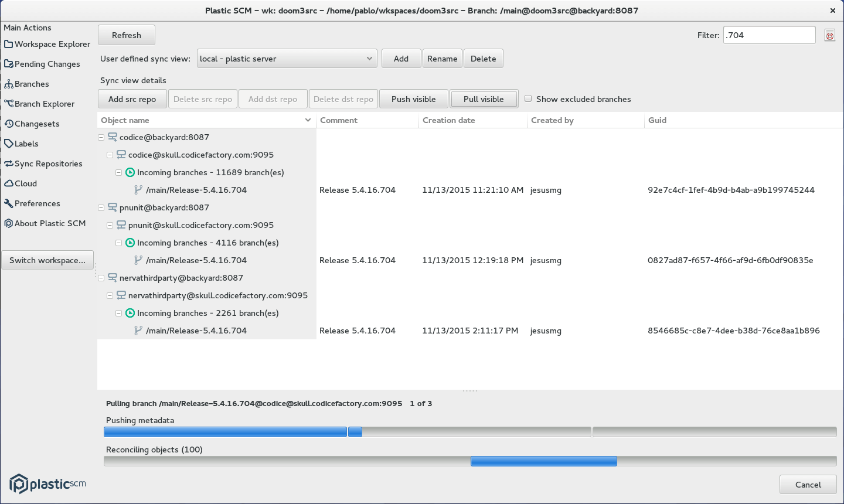
Task: Collapse nervathirdparty@skull.codicefactory.com:9095 node
Action: tap(110, 295)
